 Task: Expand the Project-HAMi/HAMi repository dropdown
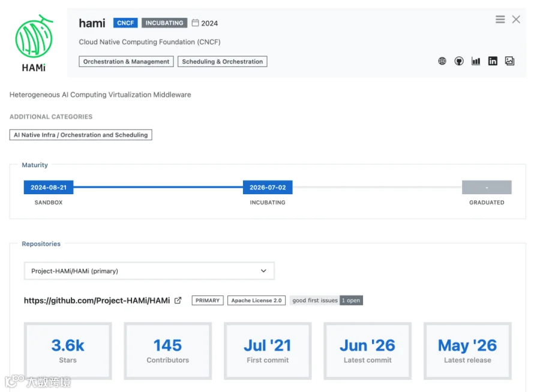click(149, 271)
